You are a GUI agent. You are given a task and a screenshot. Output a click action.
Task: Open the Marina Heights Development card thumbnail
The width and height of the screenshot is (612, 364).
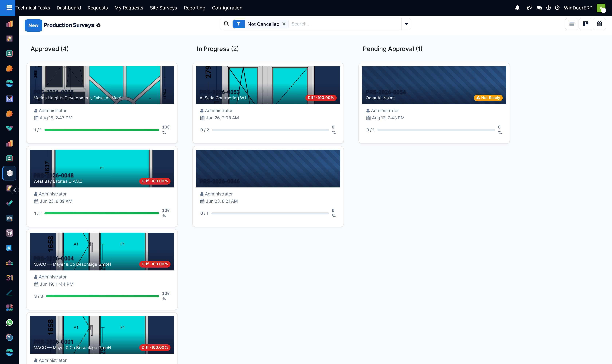(102, 85)
